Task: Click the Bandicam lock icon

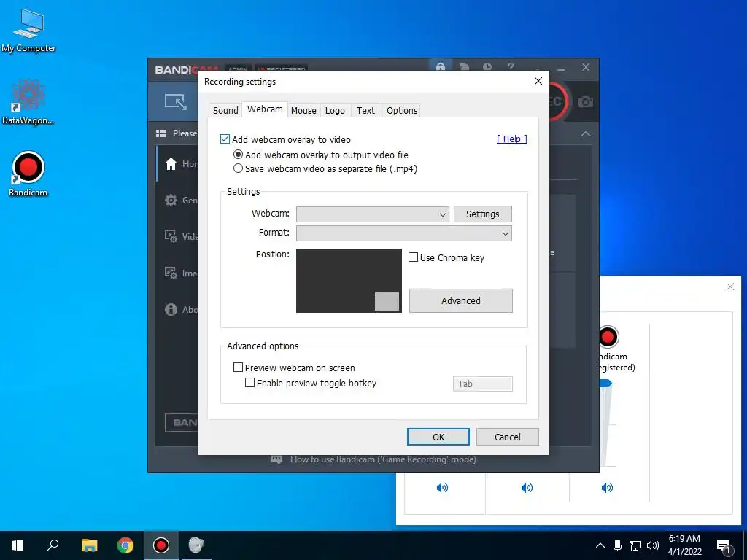Action: coord(440,66)
